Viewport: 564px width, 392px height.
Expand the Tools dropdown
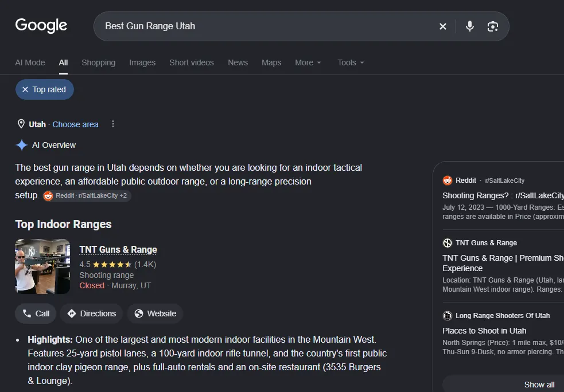point(351,62)
